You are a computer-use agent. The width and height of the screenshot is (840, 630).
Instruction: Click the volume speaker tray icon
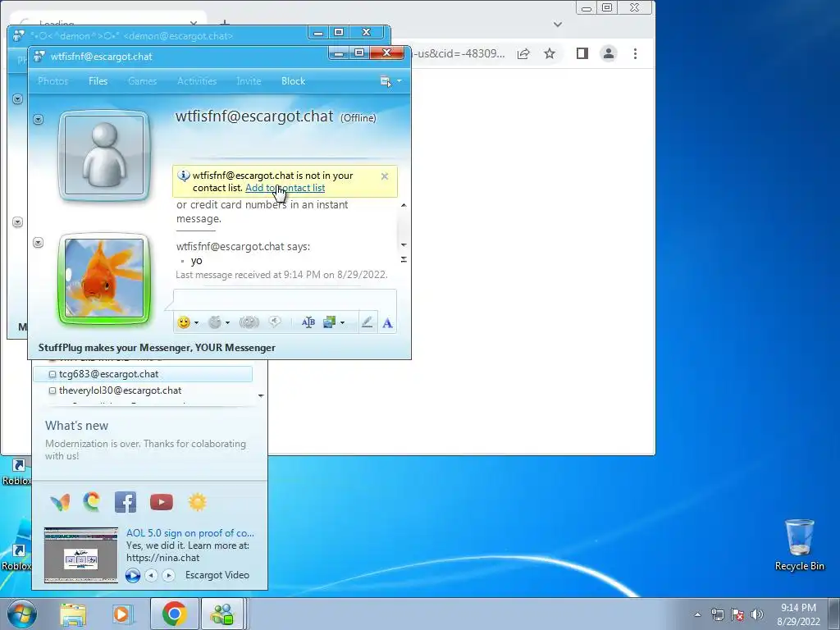coord(757,614)
